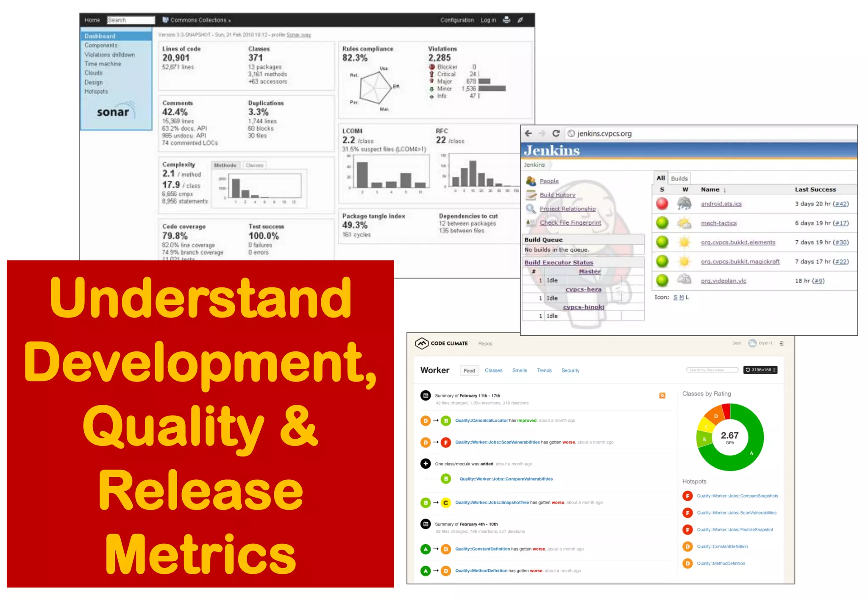Screen dimensions: 868x601
Task: Select small icon size S in Jenkins
Action: 675,298
